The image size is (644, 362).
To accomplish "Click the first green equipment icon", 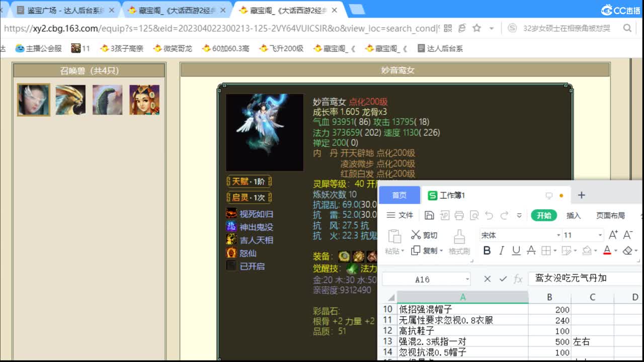I will coord(344,256).
